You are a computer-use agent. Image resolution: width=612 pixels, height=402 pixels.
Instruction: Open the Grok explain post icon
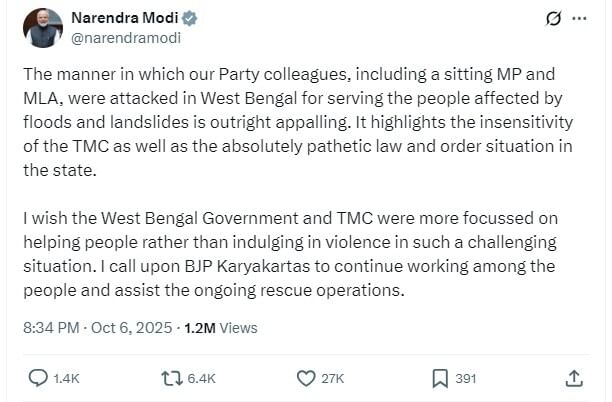(x=551, y=19)
